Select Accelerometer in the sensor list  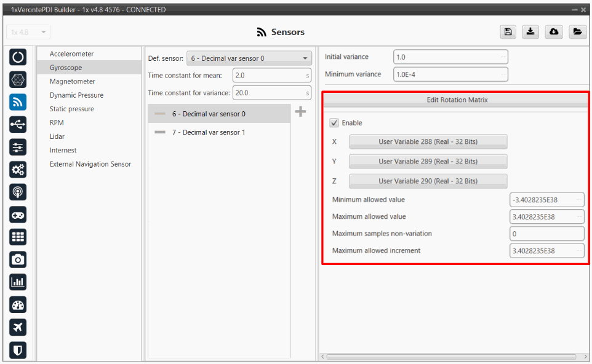click(x=71, y=54)
